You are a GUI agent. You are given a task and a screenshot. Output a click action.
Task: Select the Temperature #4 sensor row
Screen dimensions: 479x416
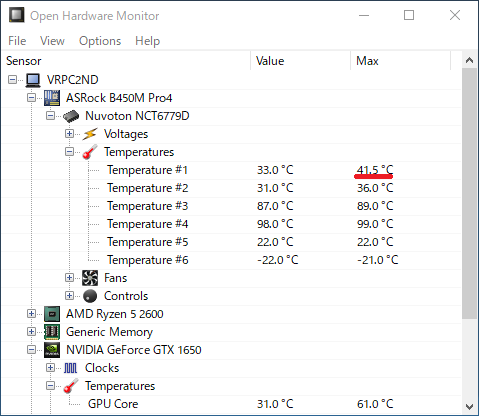(x=232, y=224)
